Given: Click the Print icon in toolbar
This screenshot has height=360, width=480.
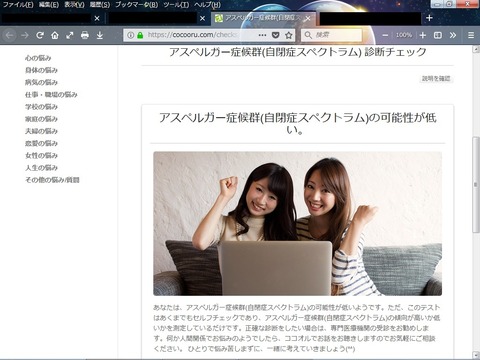Looking at the screenshot, I should (x=85, y=35).
